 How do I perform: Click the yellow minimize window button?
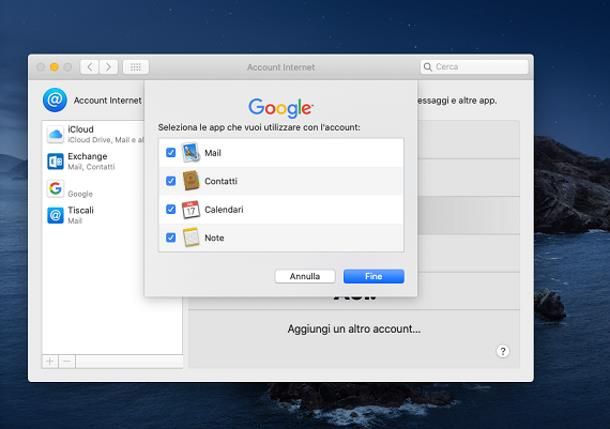coord(54,67)
